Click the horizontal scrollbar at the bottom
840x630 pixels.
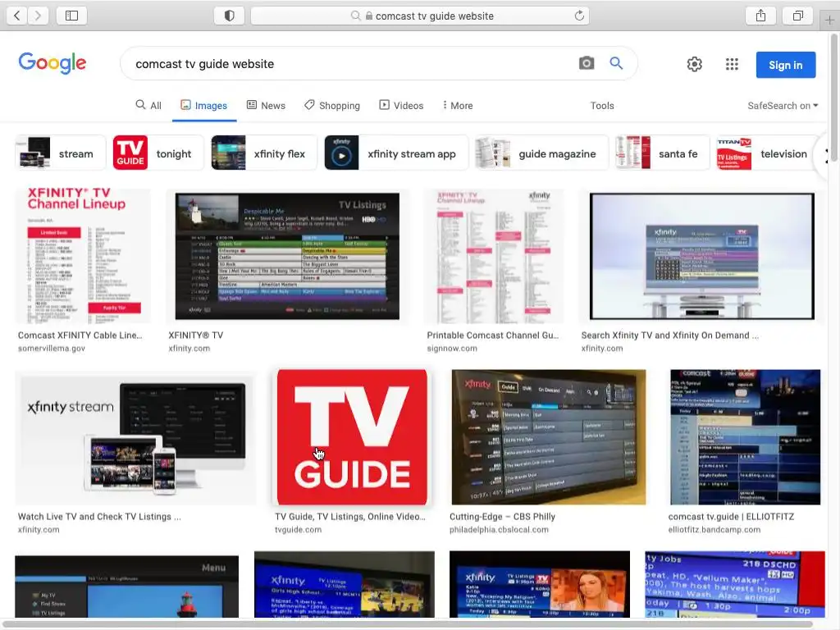pos(407,624)
